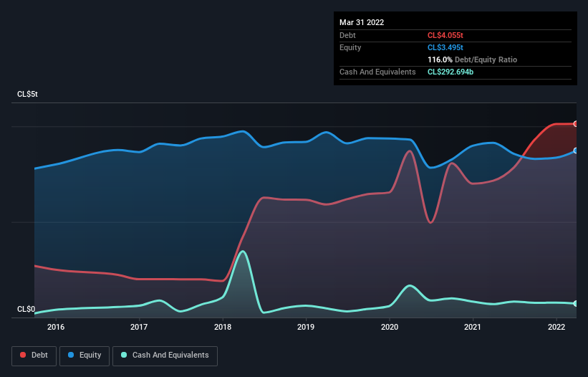The width and height of the screenshot is (588, 377).
Task: Click the CL$3.495t equity value
Action: pos(445,47)
